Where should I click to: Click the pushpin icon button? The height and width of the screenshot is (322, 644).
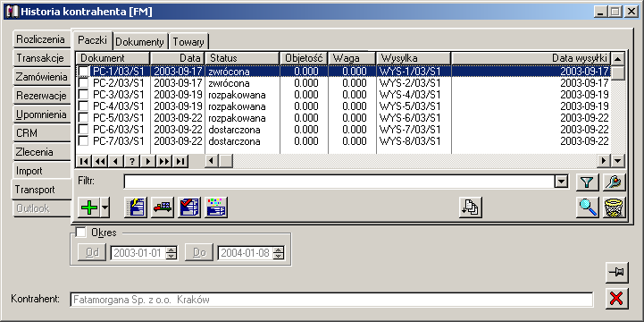pos(617,273)
